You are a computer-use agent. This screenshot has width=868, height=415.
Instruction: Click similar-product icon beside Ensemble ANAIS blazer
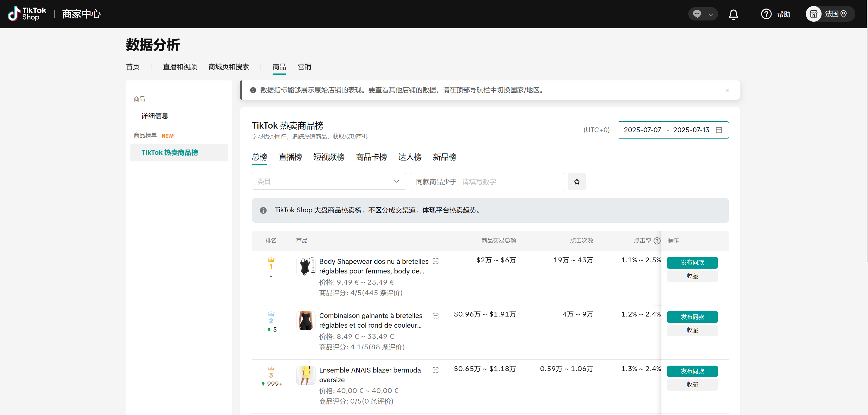[x=435, y=370]
